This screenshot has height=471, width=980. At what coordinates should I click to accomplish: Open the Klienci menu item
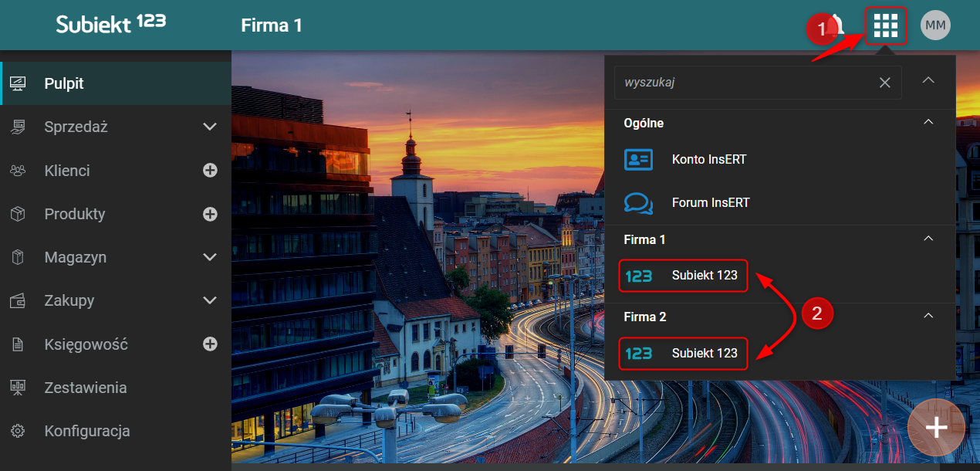(116, 170)
